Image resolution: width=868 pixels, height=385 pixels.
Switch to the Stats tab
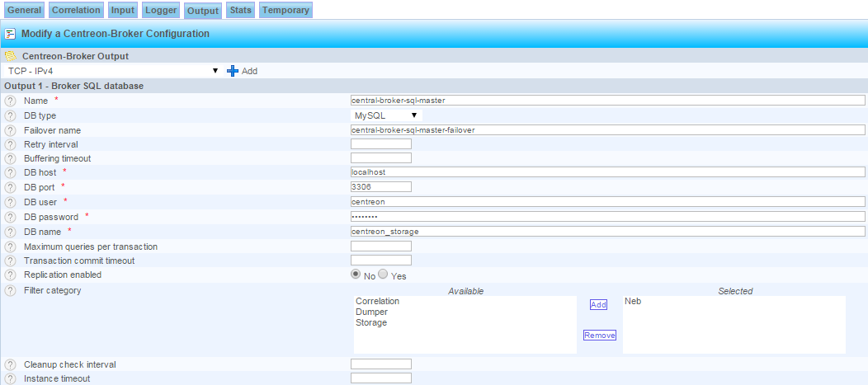coord(240,11)
